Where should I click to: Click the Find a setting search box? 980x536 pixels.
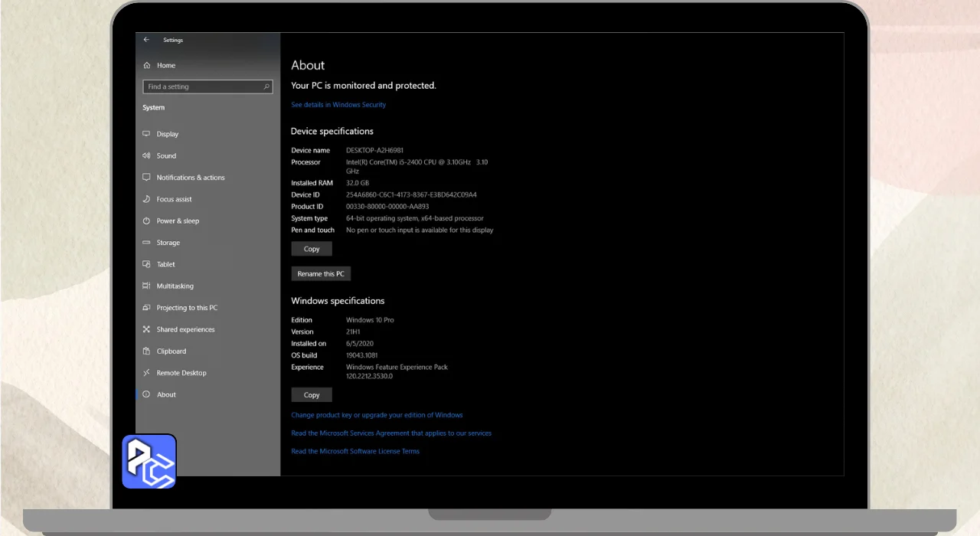coord(203,87)
